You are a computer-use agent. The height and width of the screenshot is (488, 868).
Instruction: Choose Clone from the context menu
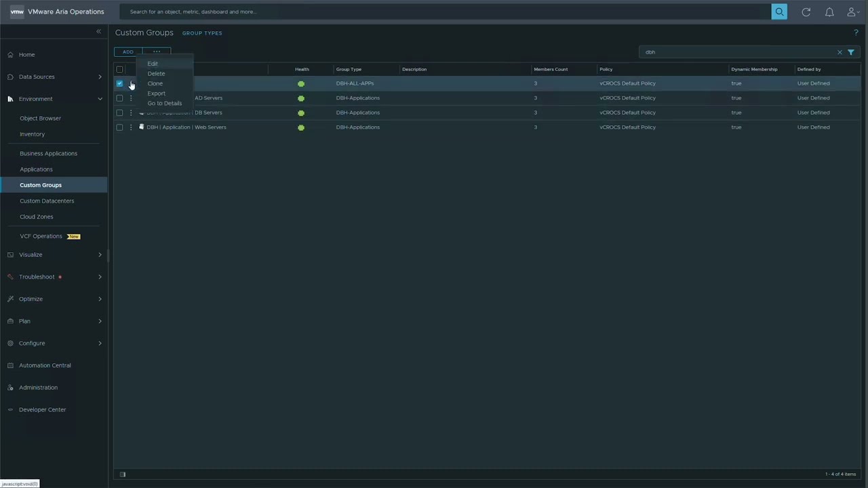coord(155,83)
